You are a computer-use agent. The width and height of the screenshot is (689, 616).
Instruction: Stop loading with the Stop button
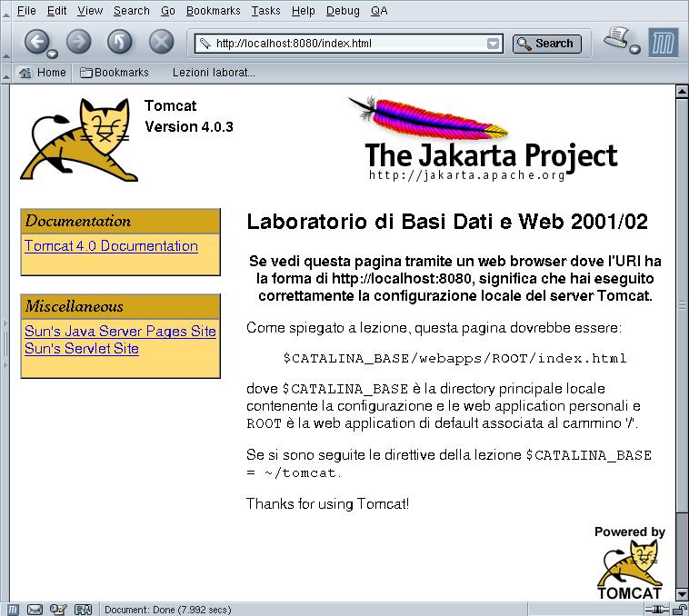(x=161, y=42)
